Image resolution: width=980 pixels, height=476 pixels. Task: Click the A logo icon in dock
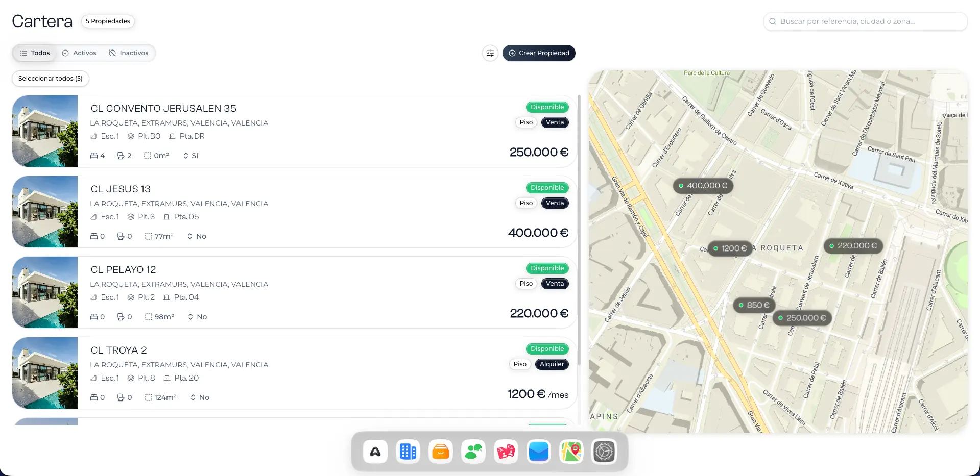pos(375,452)
